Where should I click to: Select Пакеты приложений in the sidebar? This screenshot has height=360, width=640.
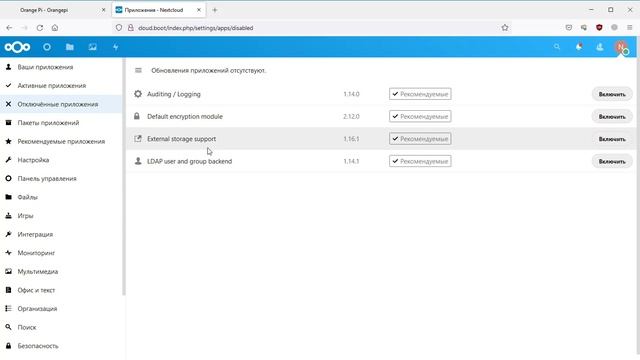(61, 122)
